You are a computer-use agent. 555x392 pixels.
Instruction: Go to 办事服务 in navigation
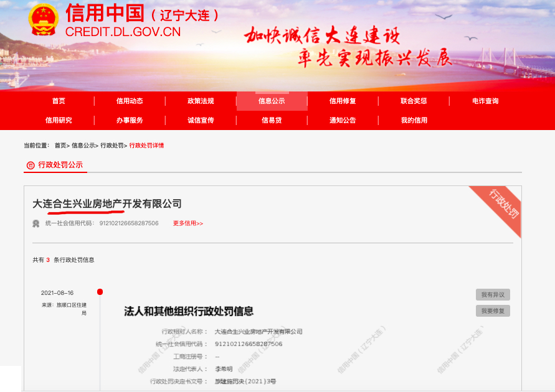tap(130, 120)
